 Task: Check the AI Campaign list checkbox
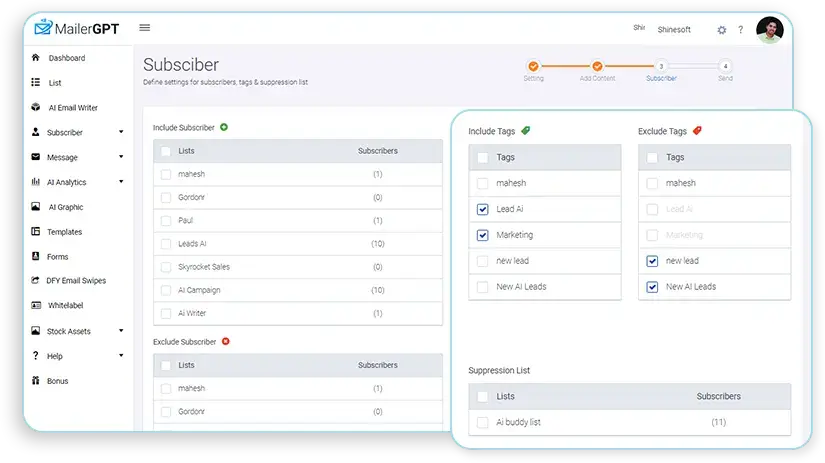pyautogui.click(x=166, y=290)
